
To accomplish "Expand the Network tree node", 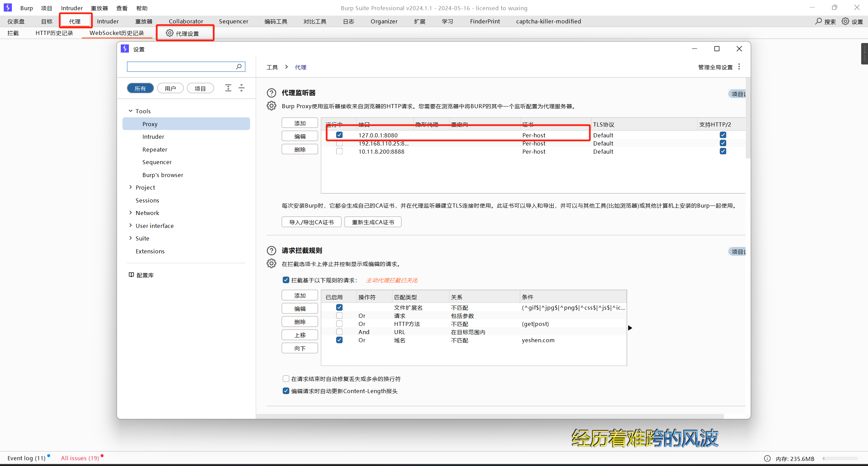I will pos(131,213).
